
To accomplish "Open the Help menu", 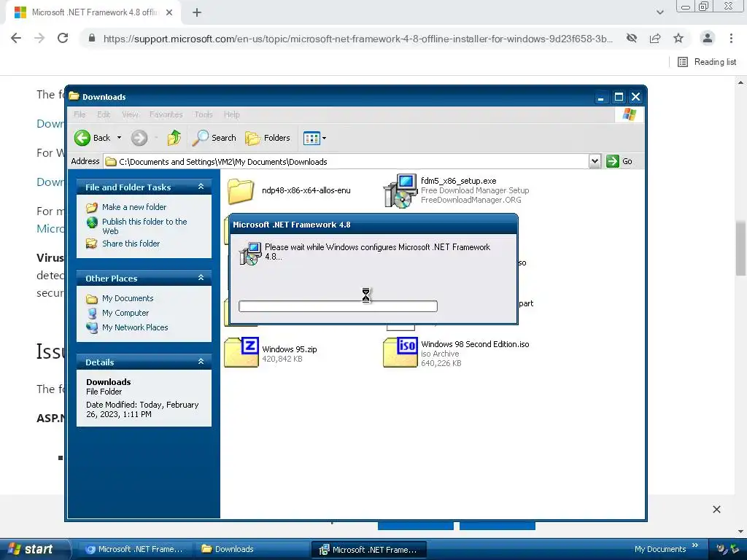I will pyautogui.click(x=231, y=114).
